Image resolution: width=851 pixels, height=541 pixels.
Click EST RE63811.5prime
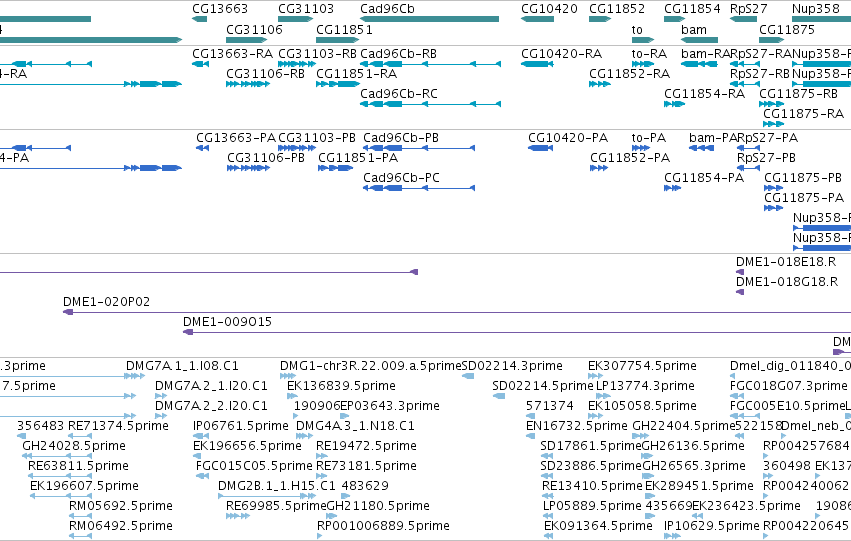coord(79,466)
